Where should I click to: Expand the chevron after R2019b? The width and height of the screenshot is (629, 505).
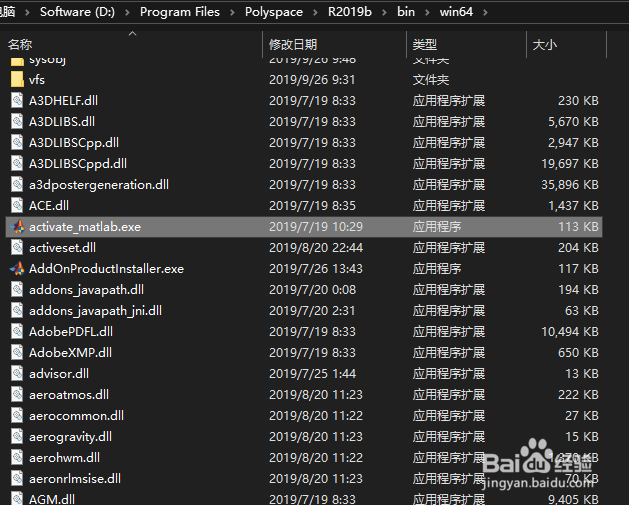pos(384,12)
